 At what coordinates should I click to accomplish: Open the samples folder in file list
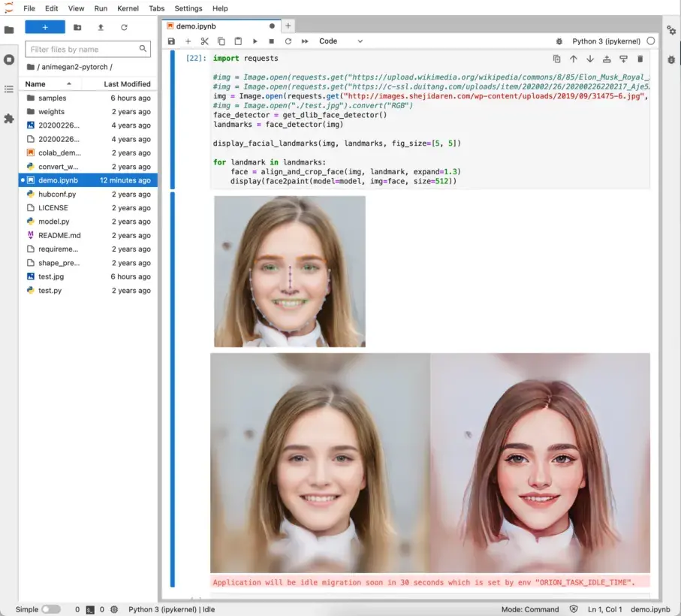tap(52, 98)
